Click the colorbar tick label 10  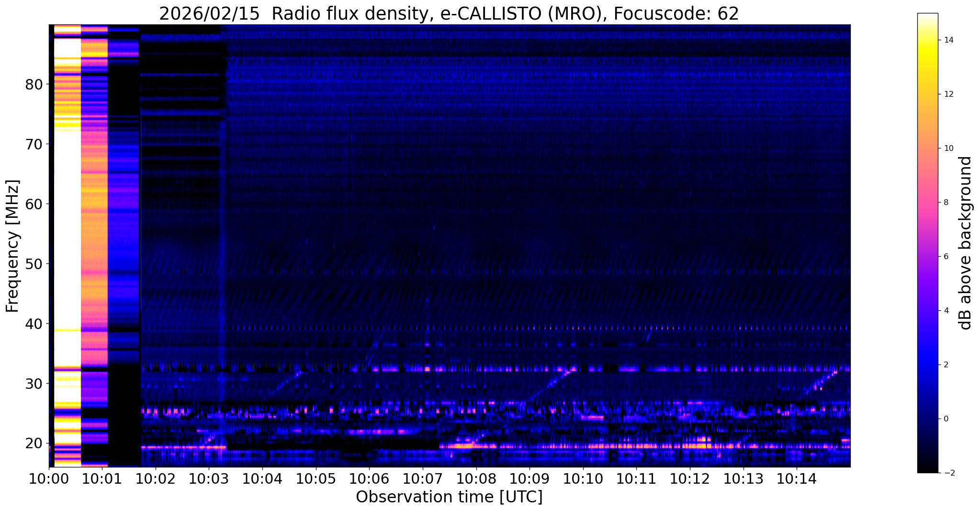pyautogui.click(x=948, y=148)
